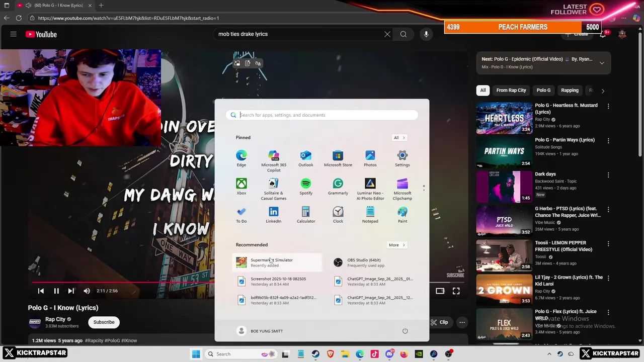Pause the Polo G video
The image size is (644, 362).
56,291
